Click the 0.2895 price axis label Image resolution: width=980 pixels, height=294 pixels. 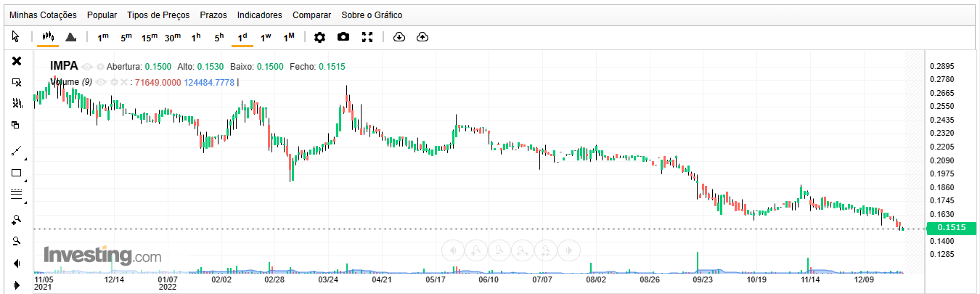tap(942, 66)
